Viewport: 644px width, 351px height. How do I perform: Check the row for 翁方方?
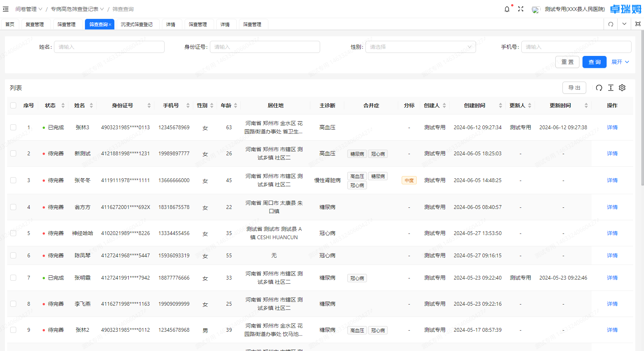point(13,207)
